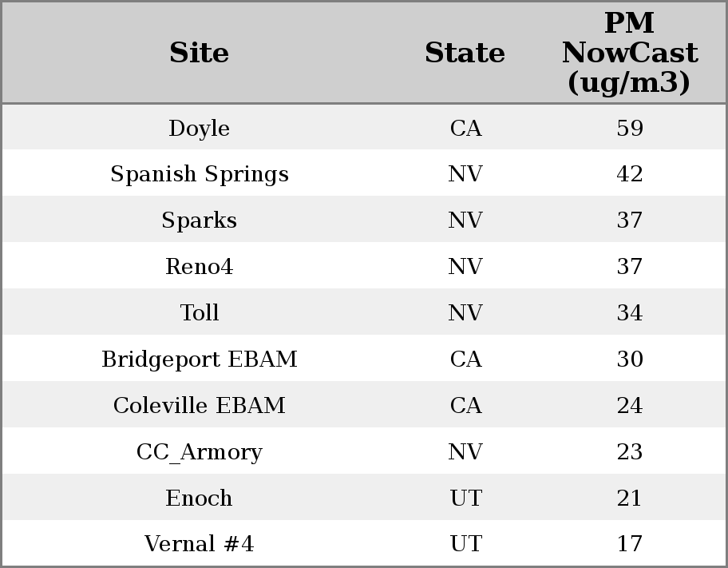Click the Reno4 site name
The image size is (728, 568).
point(200,267)
